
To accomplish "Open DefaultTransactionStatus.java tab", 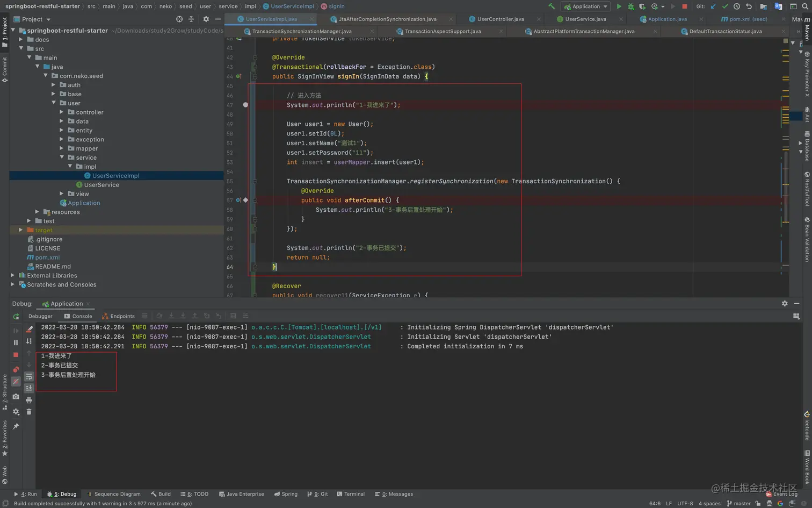I will (x=725, y=31).
